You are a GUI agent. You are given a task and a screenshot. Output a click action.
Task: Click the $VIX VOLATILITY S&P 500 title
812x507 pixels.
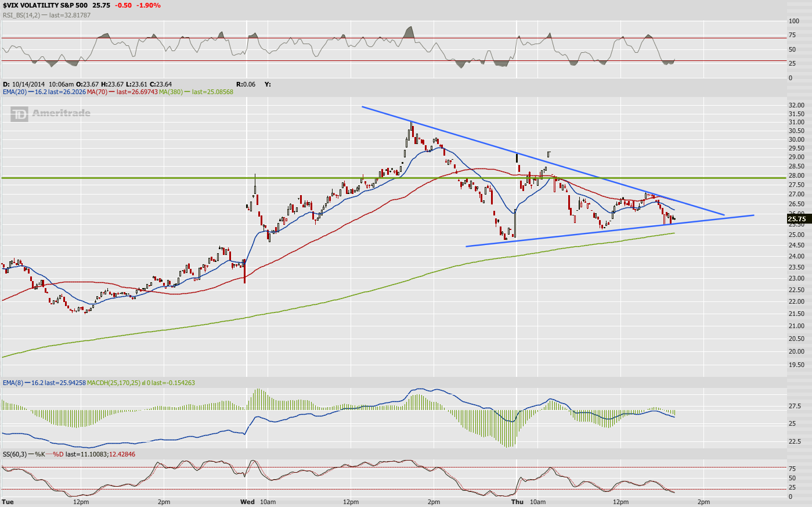click(x=45, y=5)
